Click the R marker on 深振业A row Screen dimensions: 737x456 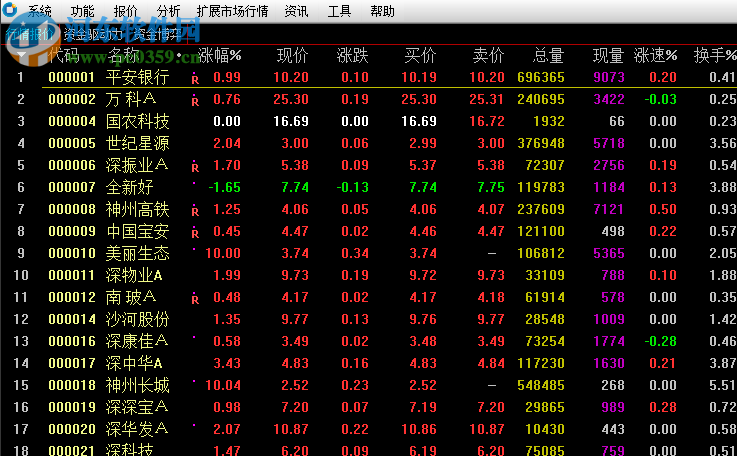(195, 167)
